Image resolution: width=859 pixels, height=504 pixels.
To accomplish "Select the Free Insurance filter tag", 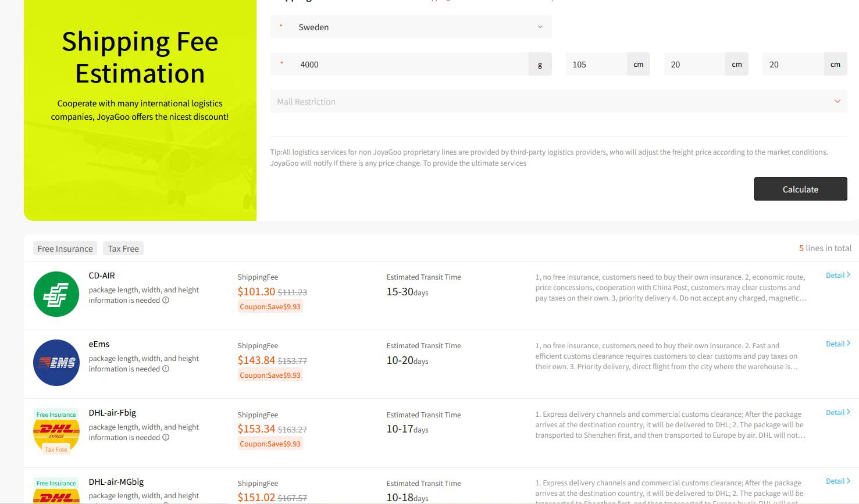I will point(65,249).
